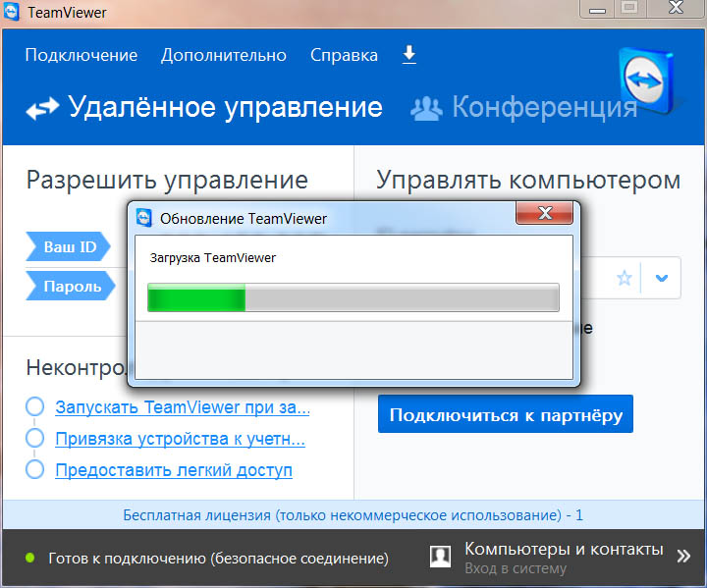The image size is (707, 588).
Task: Click the Пароль label
Action: 71,286
